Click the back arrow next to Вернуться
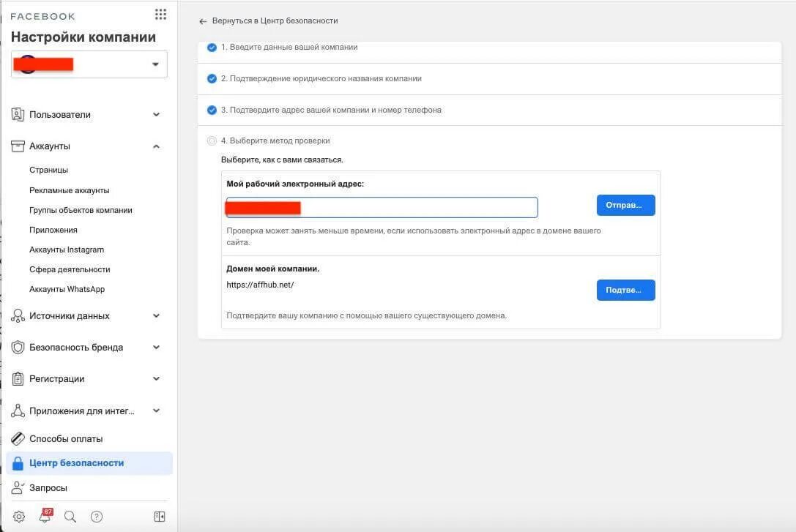 (x=203, y=21)
